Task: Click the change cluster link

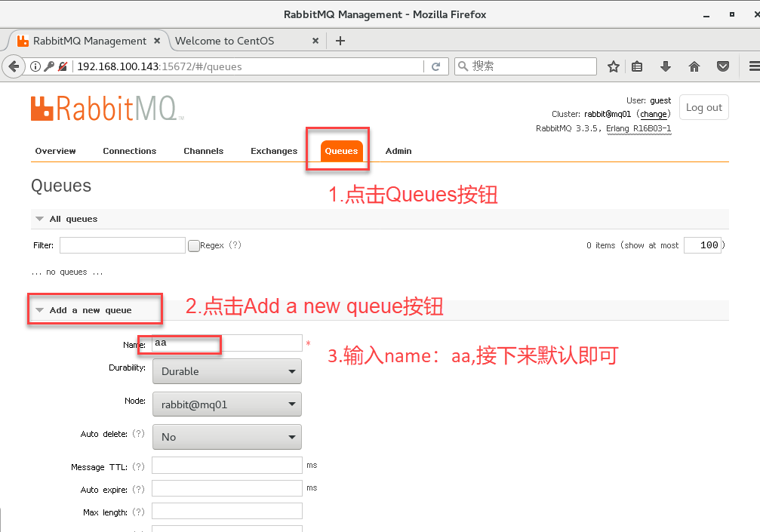Action: coord(654,113)
